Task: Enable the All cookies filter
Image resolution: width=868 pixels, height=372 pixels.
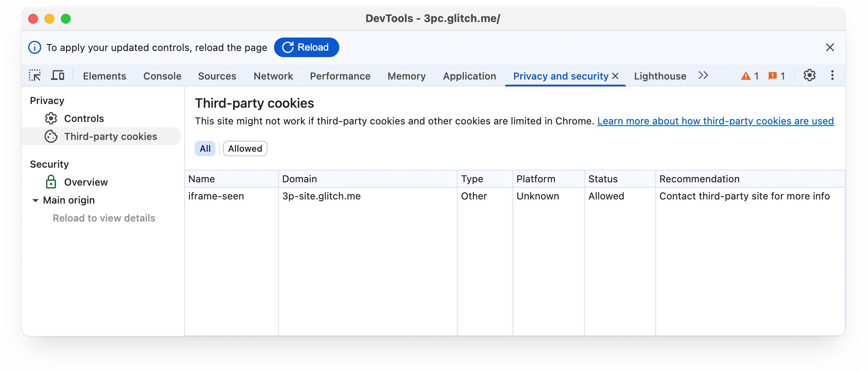Action: pos(205,148)
